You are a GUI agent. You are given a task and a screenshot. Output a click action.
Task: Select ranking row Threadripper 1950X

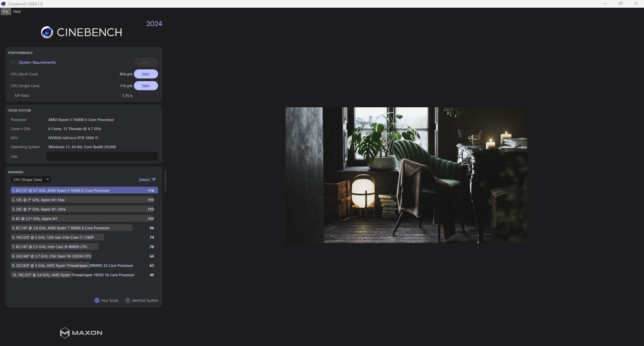[x=84, y=275]
